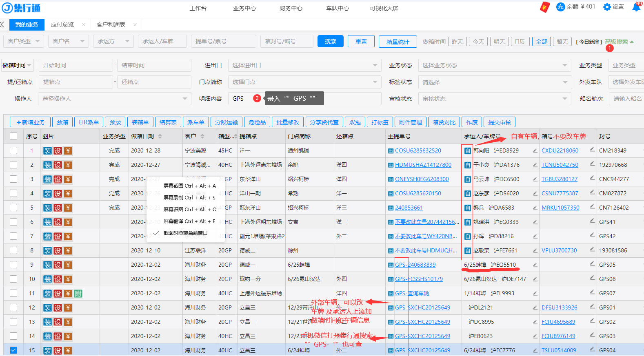Click the 装 icon in row 1
644x356 pixels.
[x=47, y=151]
